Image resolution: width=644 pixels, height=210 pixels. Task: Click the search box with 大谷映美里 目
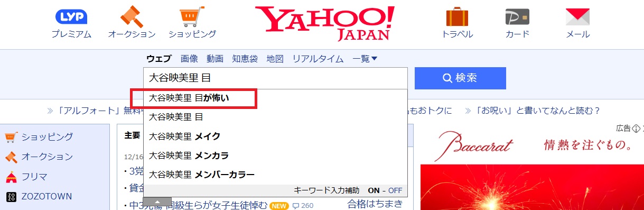pyautogui.click(x=276, y=78)
